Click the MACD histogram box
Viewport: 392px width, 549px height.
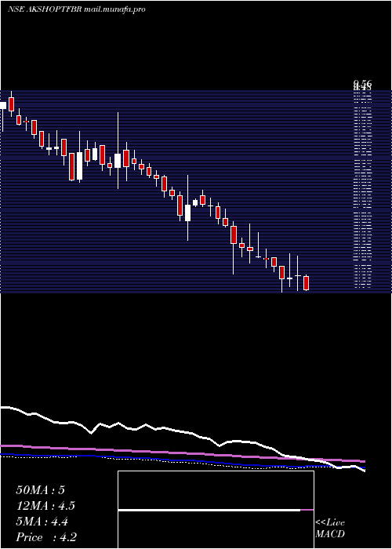coord(216,510)
